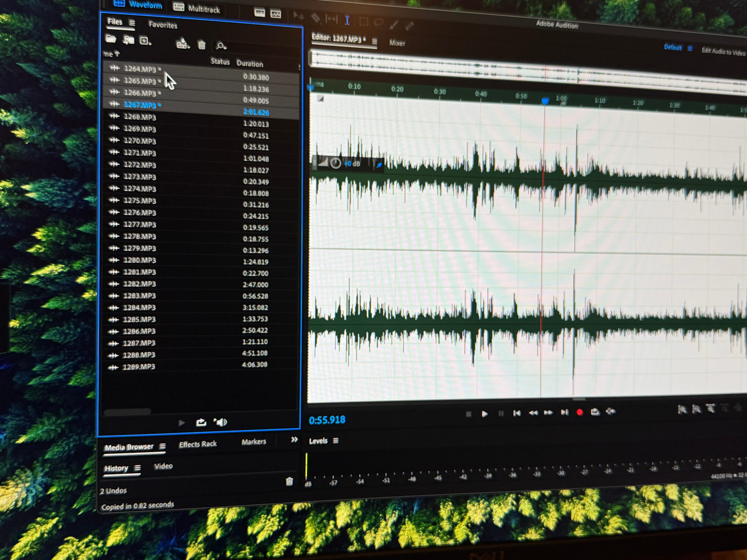Open a file with the folder icon
This screenshot has height=560, width=747.
111,39
